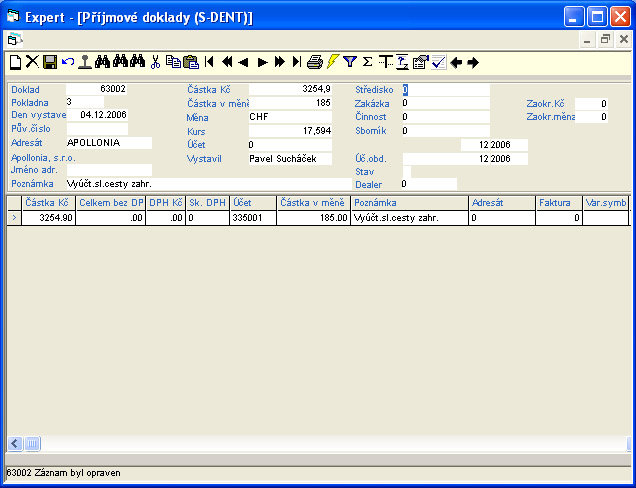Click the Print icon

click(x=315, y=62)
